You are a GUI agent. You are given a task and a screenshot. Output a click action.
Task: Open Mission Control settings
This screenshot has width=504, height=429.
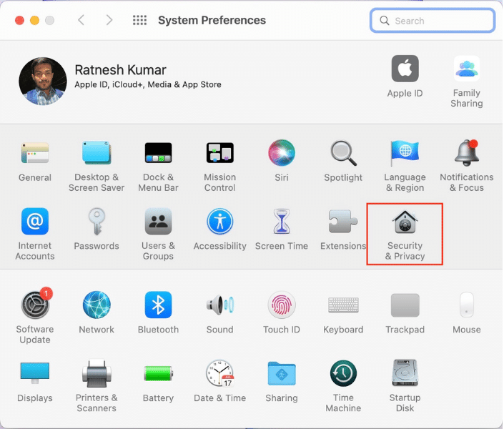(x=220, y=153)
